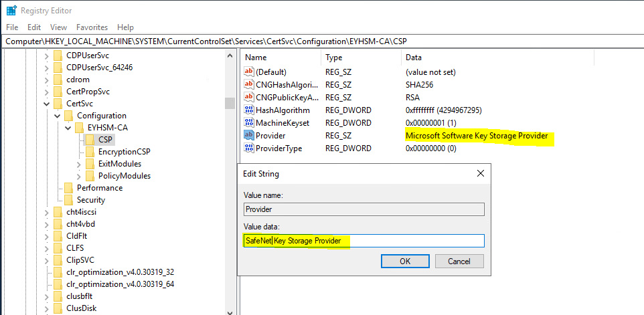
Task: Select the CDPUserSvc folder icon
Action: pos(58,56)
